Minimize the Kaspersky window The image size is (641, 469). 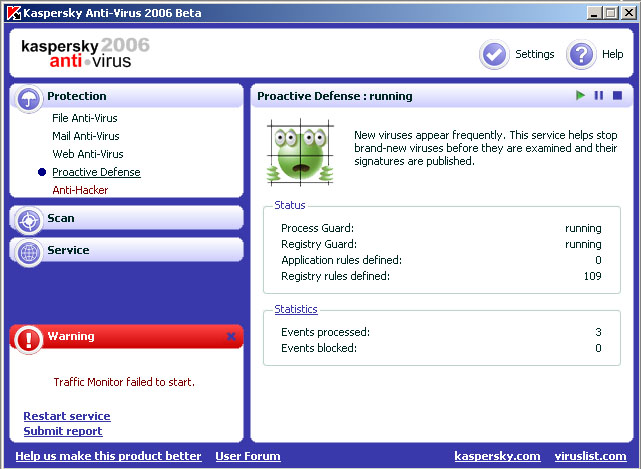coord(594,13)
